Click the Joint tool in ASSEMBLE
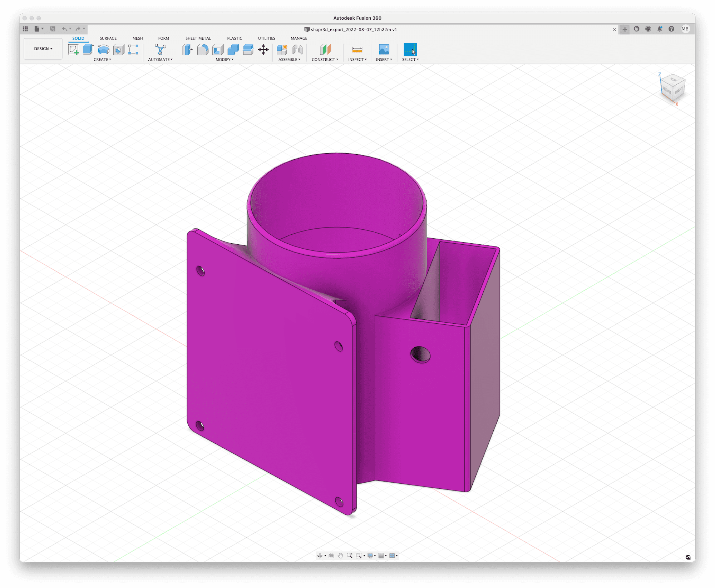 299,50
